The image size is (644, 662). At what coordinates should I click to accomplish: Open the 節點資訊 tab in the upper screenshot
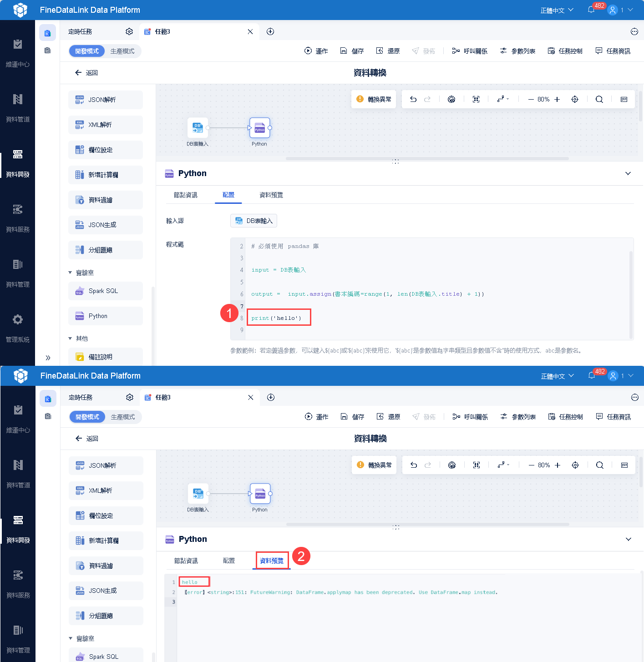pos(186,195)
